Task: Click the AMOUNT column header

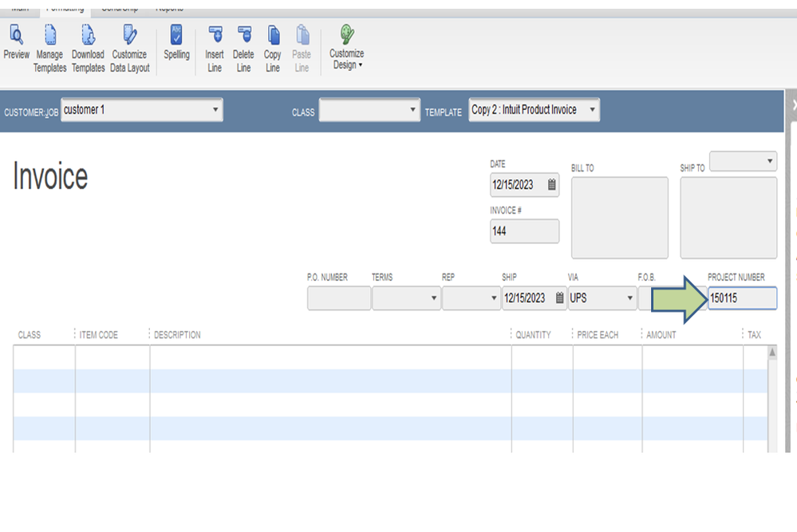Action: point(661,335)
